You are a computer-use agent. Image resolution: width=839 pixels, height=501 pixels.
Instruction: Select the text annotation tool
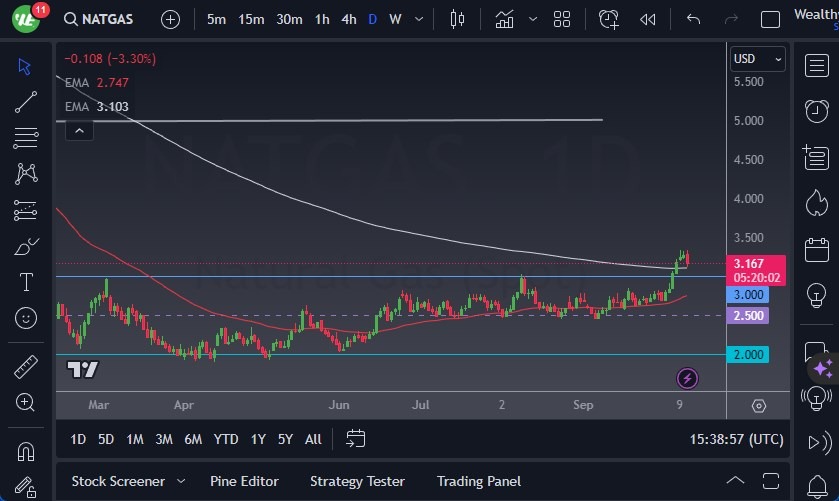[26, 281]
